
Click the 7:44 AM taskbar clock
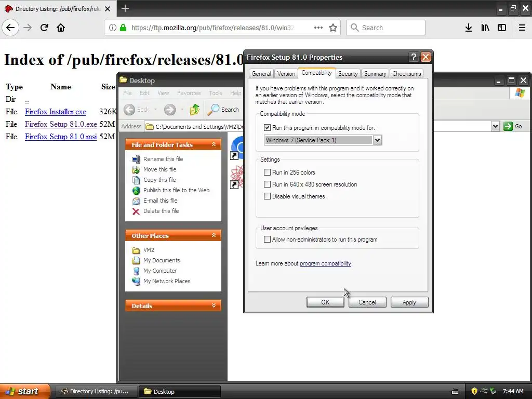pos(513,391)
